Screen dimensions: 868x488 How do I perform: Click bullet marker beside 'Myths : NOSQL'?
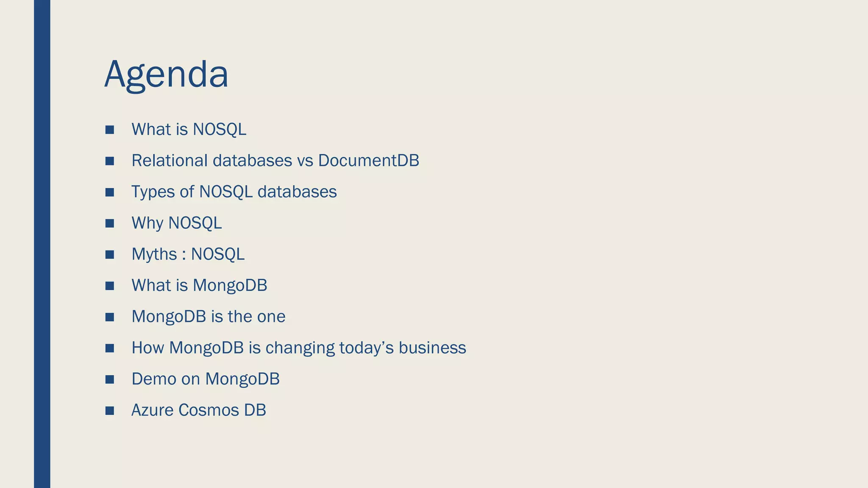[109, 255]
